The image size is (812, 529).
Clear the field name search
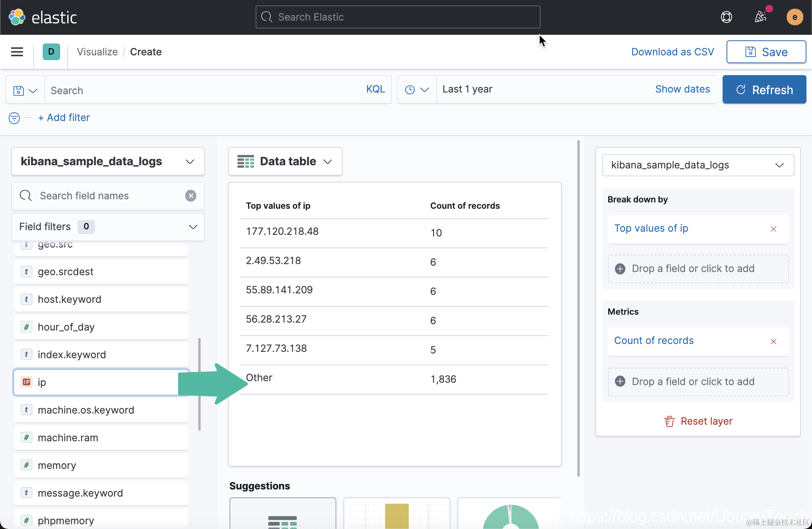pos(191,196)
